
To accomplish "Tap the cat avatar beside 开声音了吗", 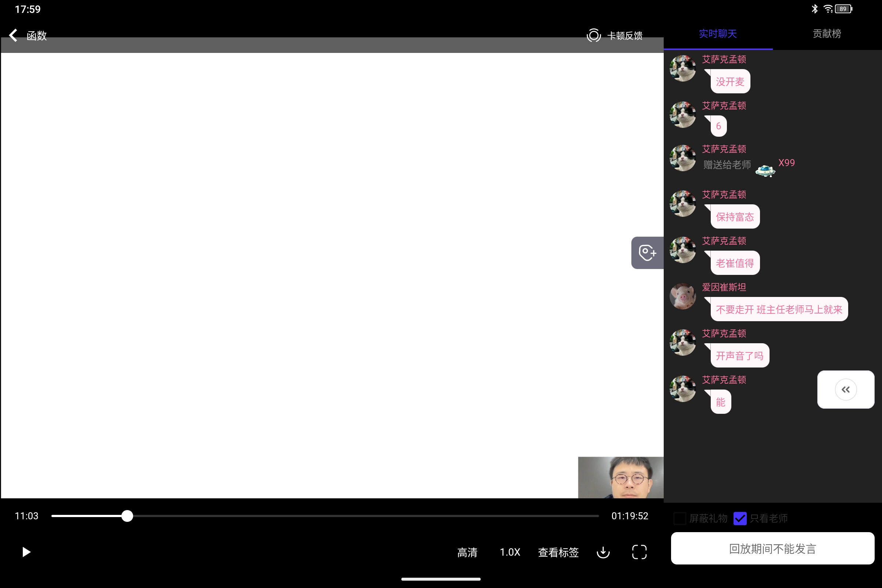I will pos(682,343).
